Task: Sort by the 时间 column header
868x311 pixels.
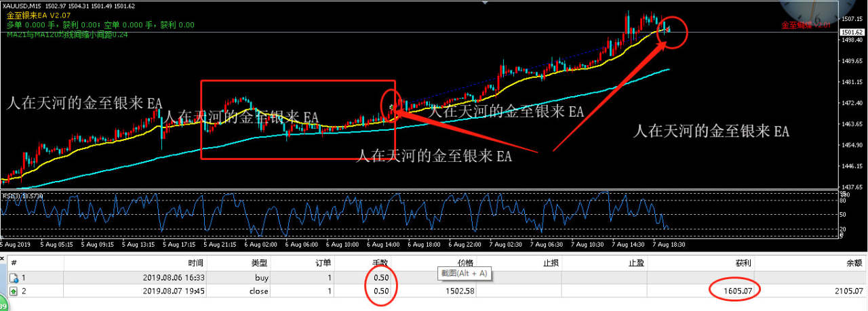Action: (x=195, y=263)
